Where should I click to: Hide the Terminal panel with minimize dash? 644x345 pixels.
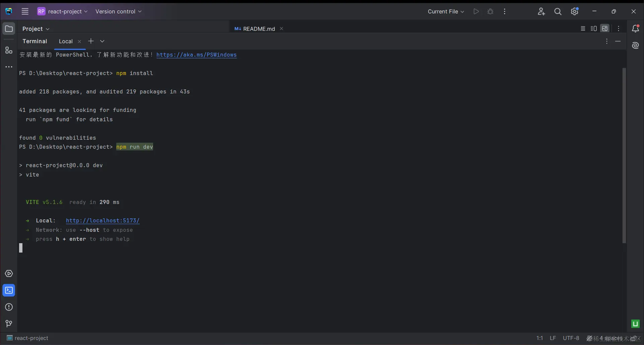point(618,41)
